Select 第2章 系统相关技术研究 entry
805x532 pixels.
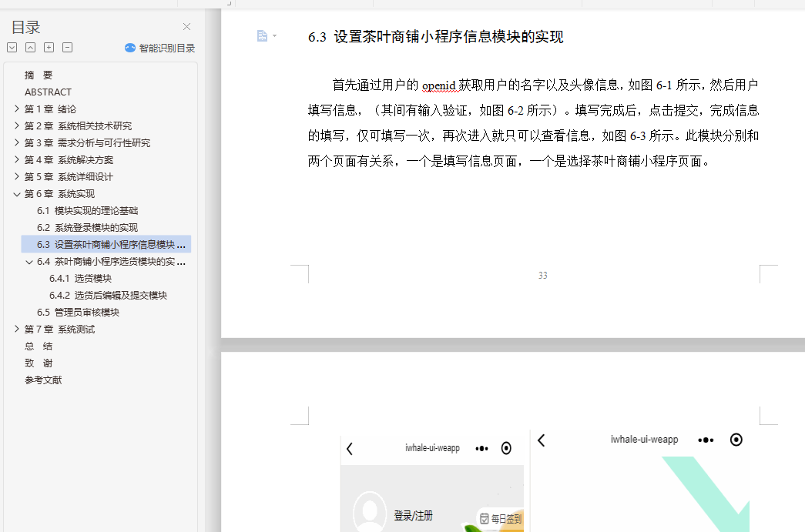(x=78, y=125)
